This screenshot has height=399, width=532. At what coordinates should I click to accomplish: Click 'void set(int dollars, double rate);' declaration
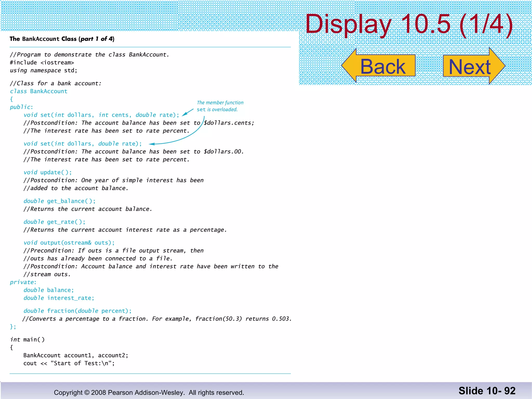coord(83,144)
